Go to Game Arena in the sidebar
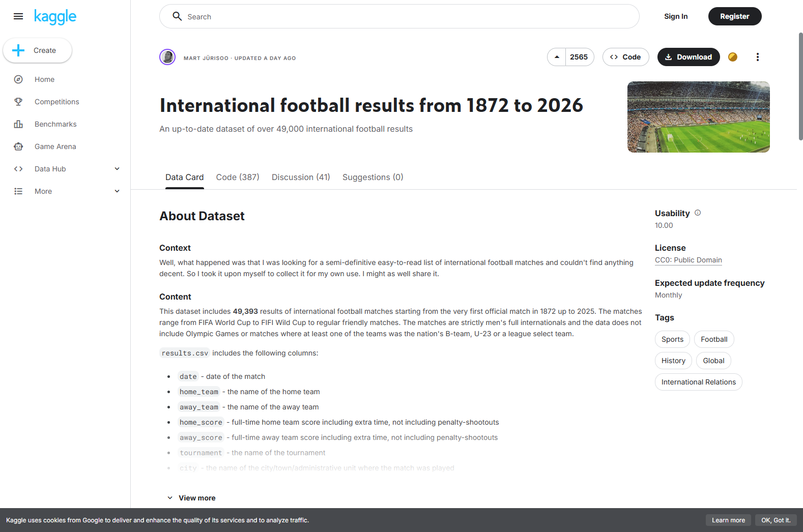This screenshot has width=803, height=532. click(x=55, y=146)
